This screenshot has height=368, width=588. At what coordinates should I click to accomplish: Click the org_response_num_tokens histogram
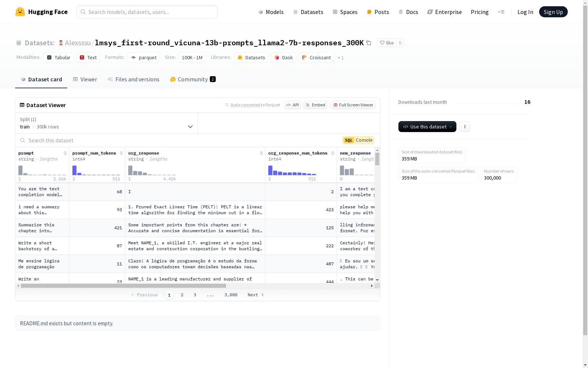[x=292, y=170]
